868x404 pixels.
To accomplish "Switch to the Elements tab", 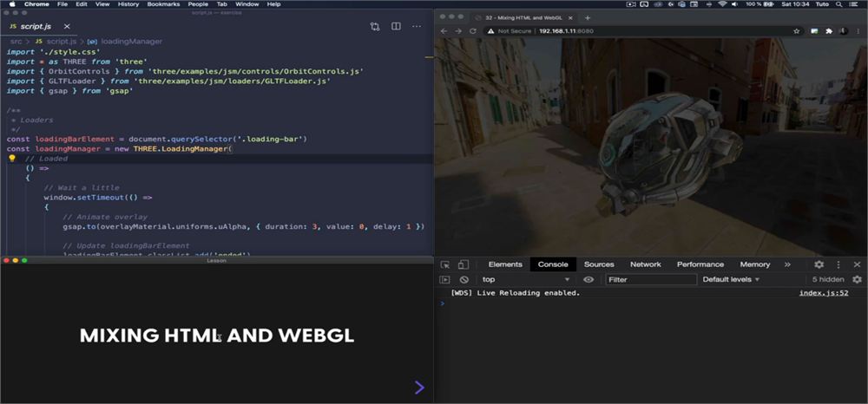I will pos(505,264).
